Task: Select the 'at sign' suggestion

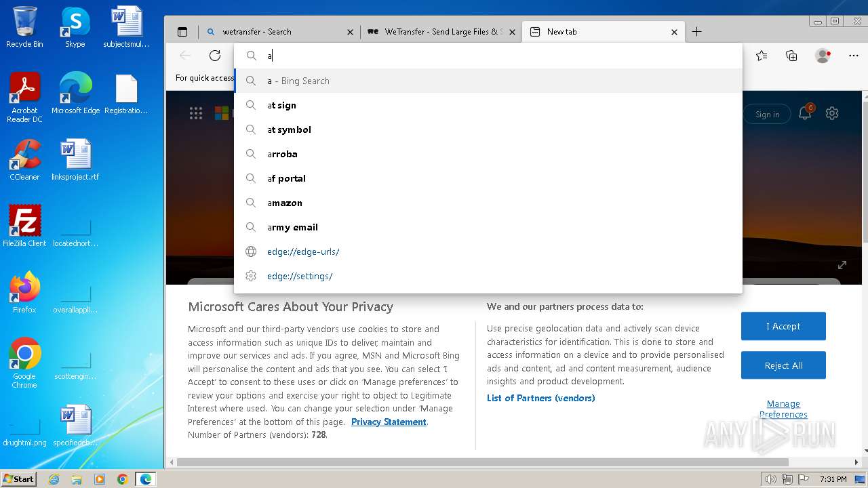Action: click(x=488, y=105)
